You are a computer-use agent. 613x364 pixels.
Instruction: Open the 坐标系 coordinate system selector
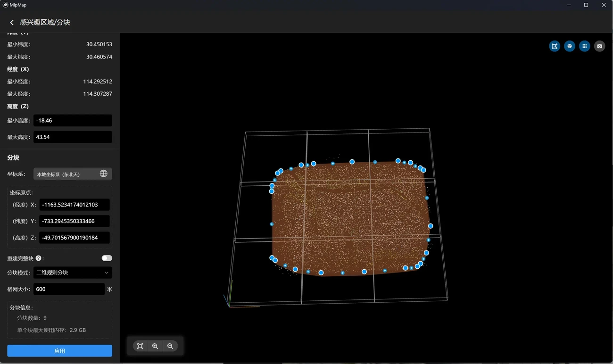pos(73,174)
